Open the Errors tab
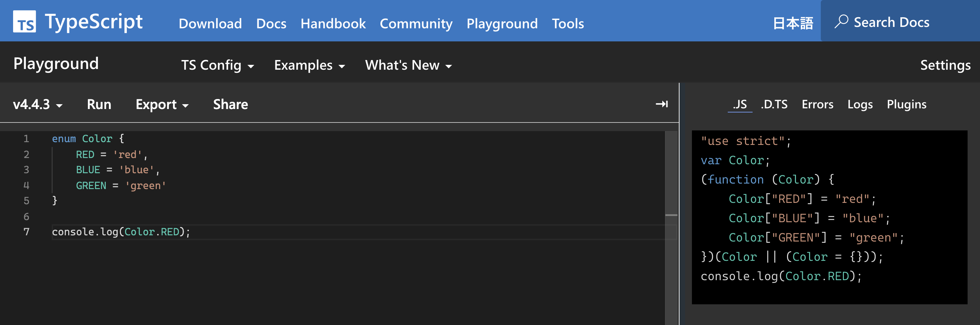Screen dimensions: 980x325 click(x=817, y=105)
